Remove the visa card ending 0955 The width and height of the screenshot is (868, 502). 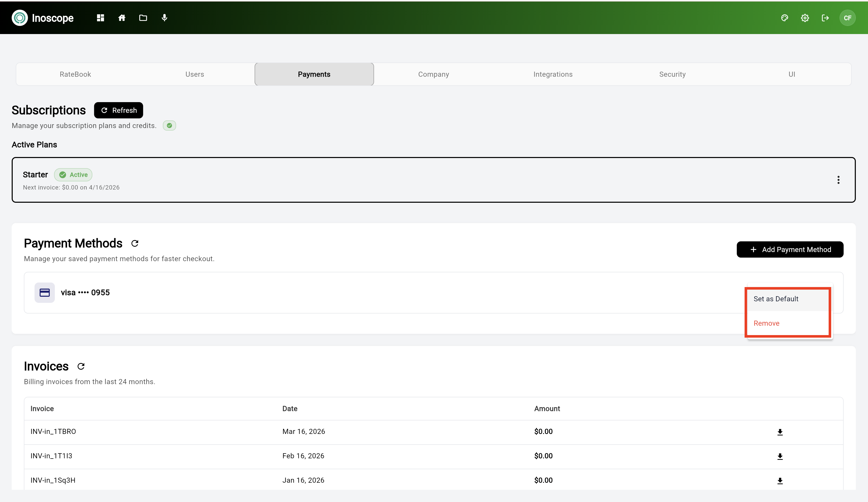pos(766,323)
